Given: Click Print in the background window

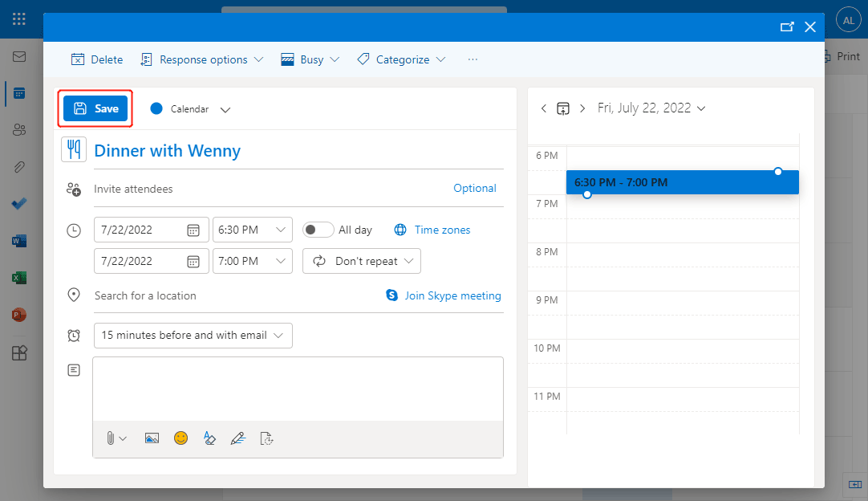Looking at the screenshot, I should pos(843,56).
